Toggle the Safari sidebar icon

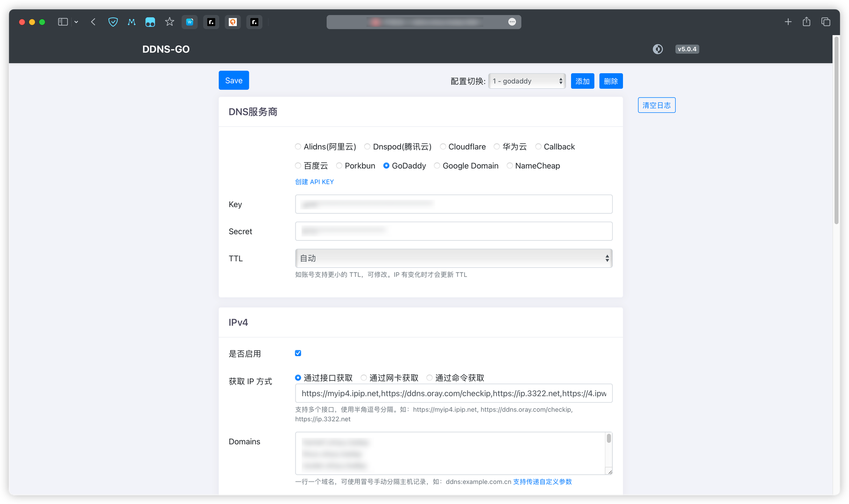(x=63, y=22)
